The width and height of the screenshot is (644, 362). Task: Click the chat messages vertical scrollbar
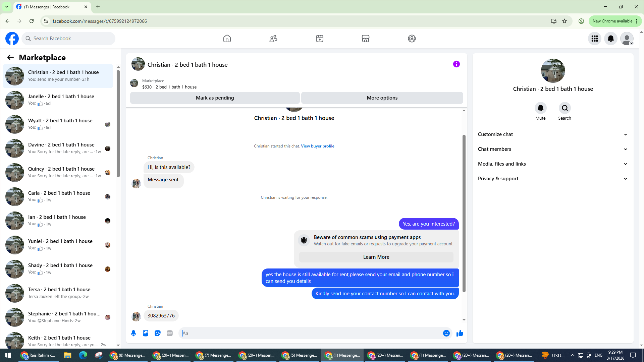point(464,214)
